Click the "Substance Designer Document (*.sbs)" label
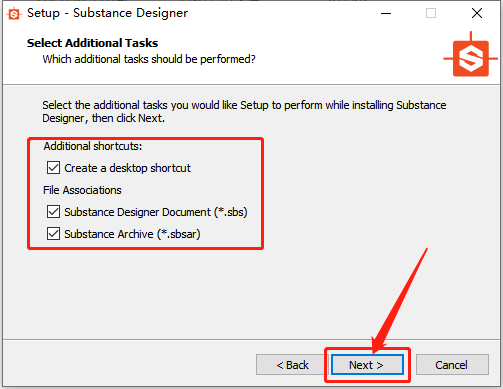 point(156,212)
